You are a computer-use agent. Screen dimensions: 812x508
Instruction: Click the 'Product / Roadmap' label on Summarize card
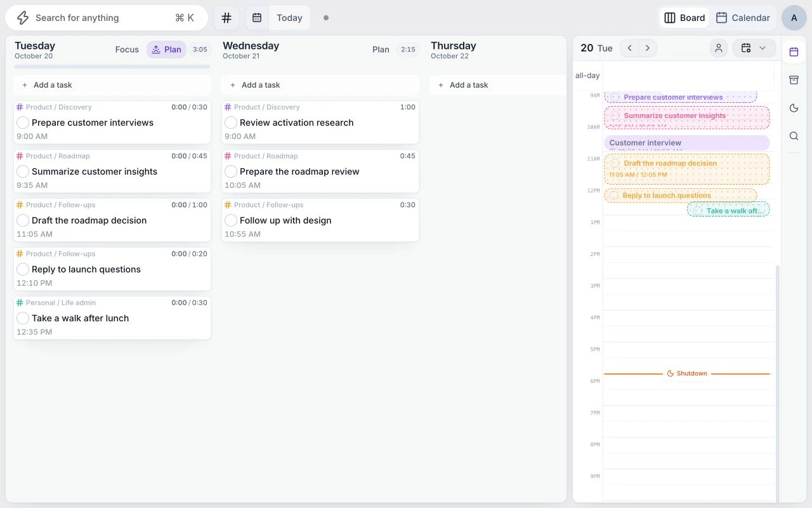pyautogui.click(x=58, y=156)
